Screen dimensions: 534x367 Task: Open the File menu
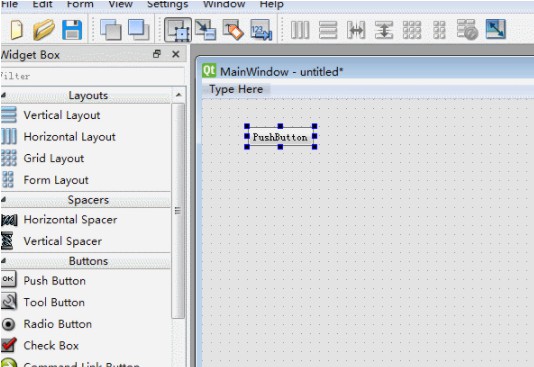(x=10, y=4)
